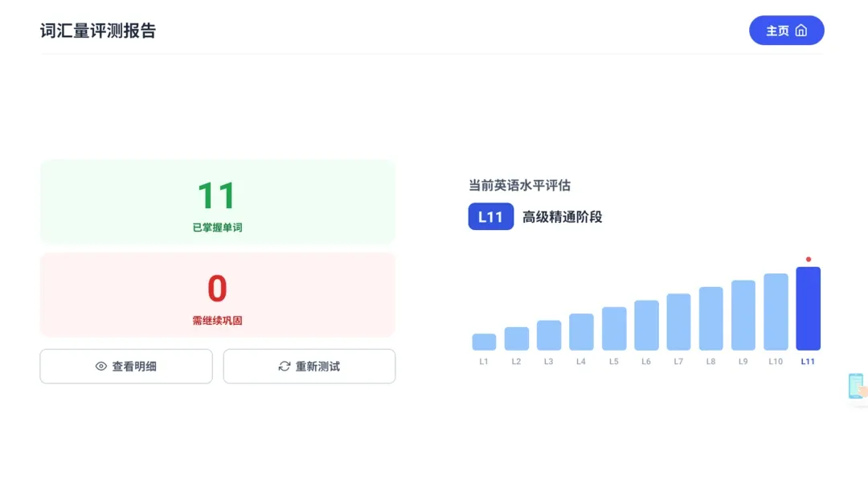Click the L10 bar in level chart
Screen dimensions: 868x488
tap(776, 312)
